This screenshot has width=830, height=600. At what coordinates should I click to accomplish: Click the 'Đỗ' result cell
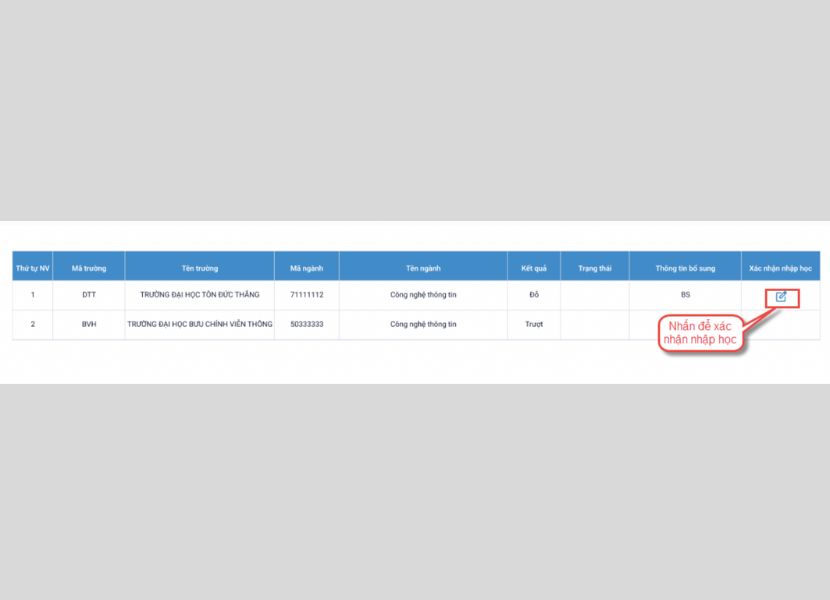pyautogui.click(x=533, y=295)
